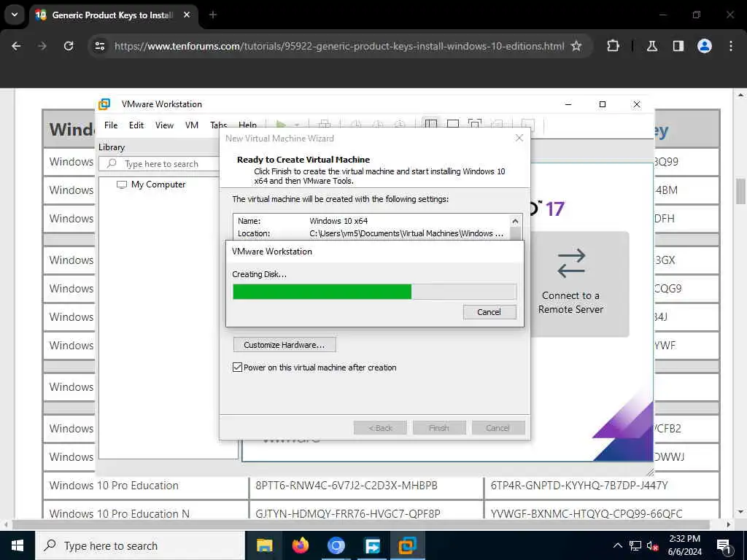Open the network tray icon

coord(635,545)
